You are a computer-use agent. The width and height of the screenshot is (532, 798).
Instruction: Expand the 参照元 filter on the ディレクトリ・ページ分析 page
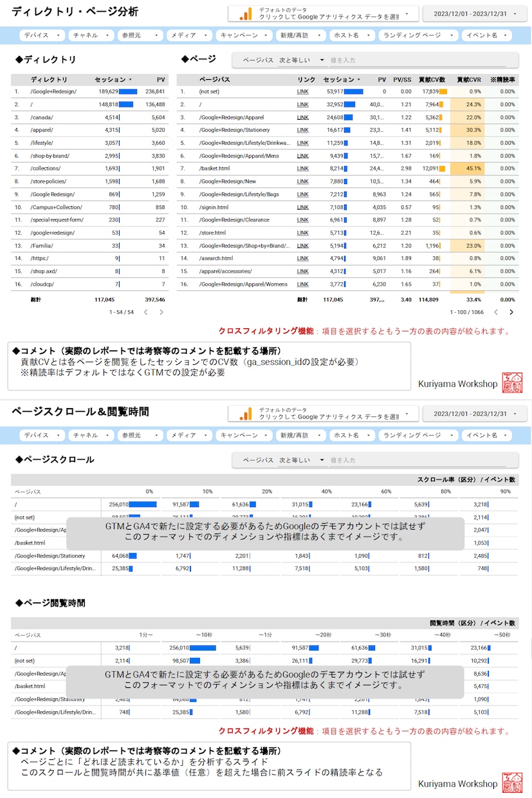(x=140, y=35)
